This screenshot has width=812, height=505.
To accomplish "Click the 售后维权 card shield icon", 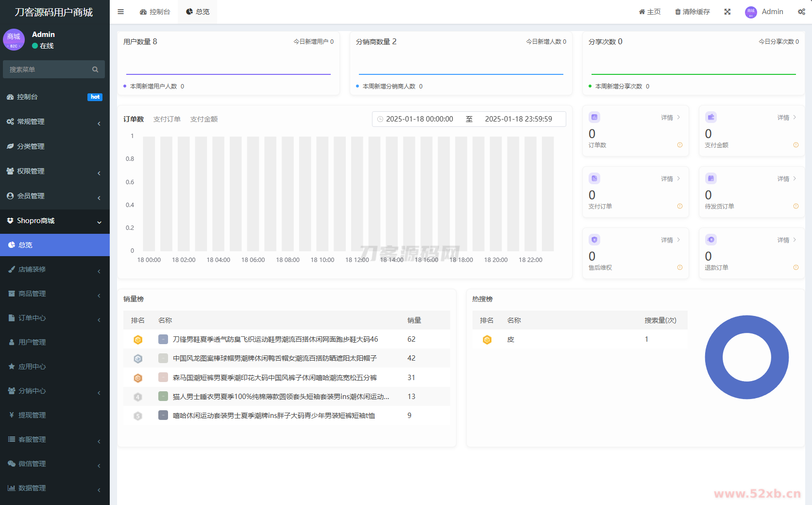I will [x=594, y=240].
